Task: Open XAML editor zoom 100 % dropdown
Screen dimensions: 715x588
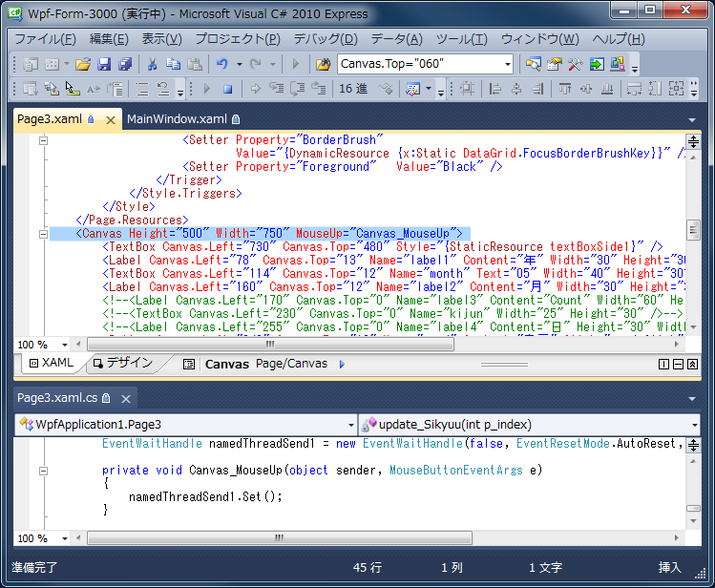Action: pyautogui.click(x=65, y=345)
